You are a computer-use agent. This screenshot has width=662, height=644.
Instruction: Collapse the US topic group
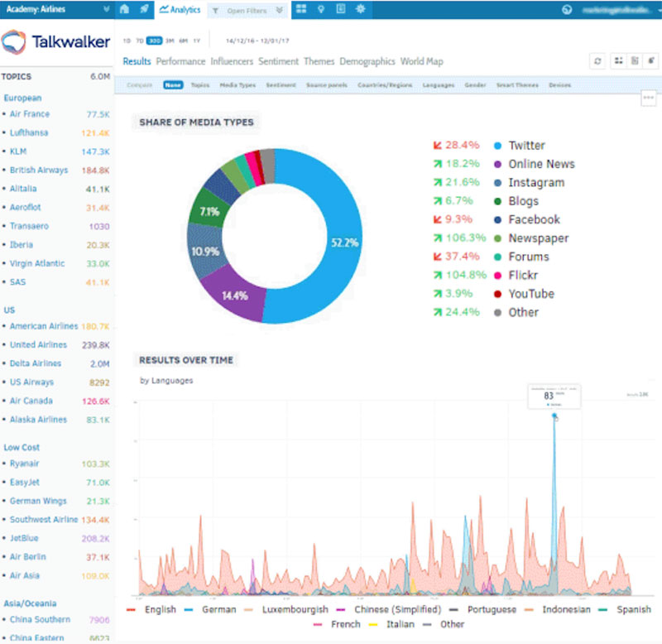9,310
